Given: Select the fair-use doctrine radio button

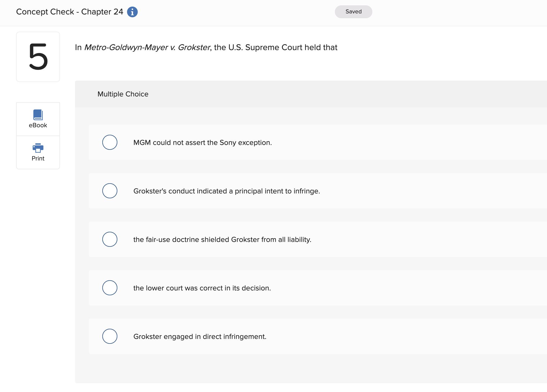Looking at the screenshot, I should [x=110, y=239].
